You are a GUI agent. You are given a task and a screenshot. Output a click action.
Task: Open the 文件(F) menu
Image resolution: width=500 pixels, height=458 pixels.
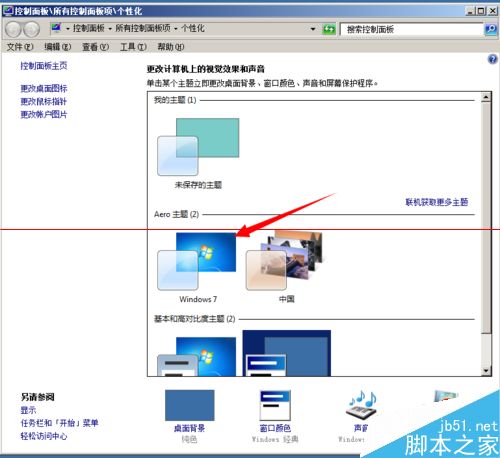[x=20, y=47]
